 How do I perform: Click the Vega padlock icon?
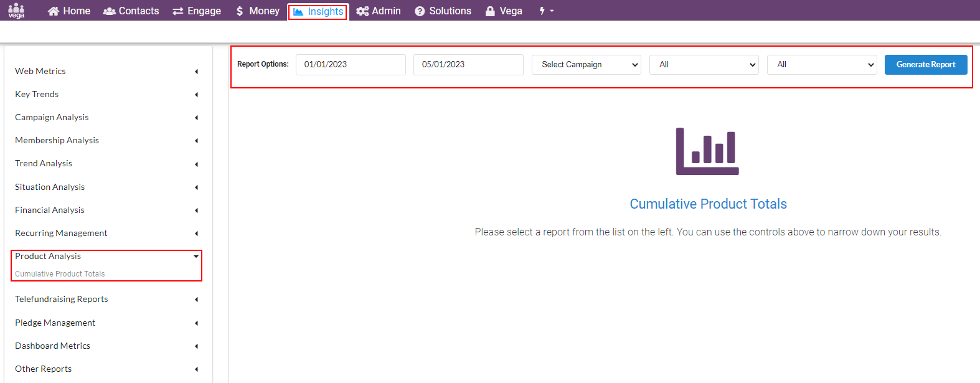(490, 11)
